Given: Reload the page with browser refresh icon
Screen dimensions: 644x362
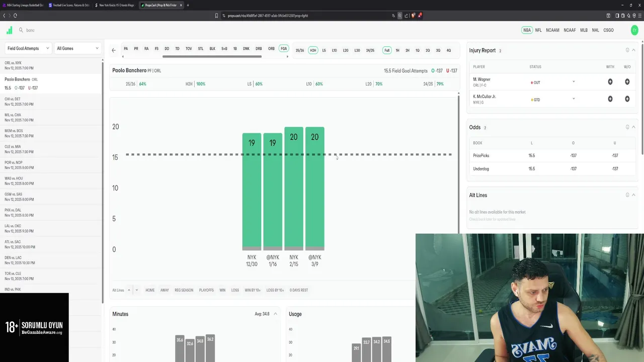Looking at the screenshot, I should 16,16.
